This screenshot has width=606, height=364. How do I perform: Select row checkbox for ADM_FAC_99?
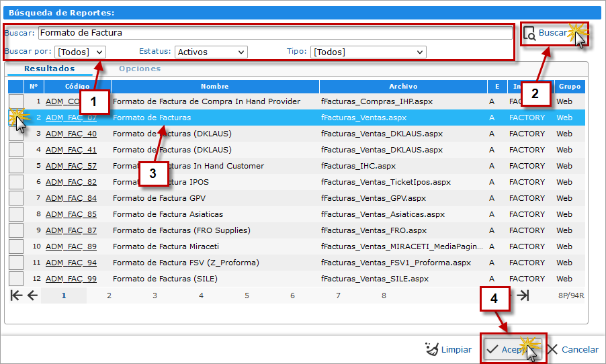tap(15, 279)
